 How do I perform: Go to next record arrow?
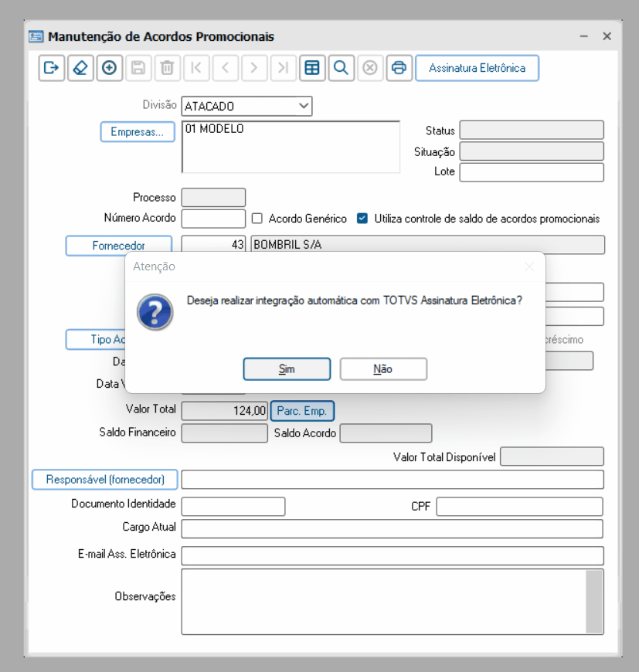coord(254,68)
